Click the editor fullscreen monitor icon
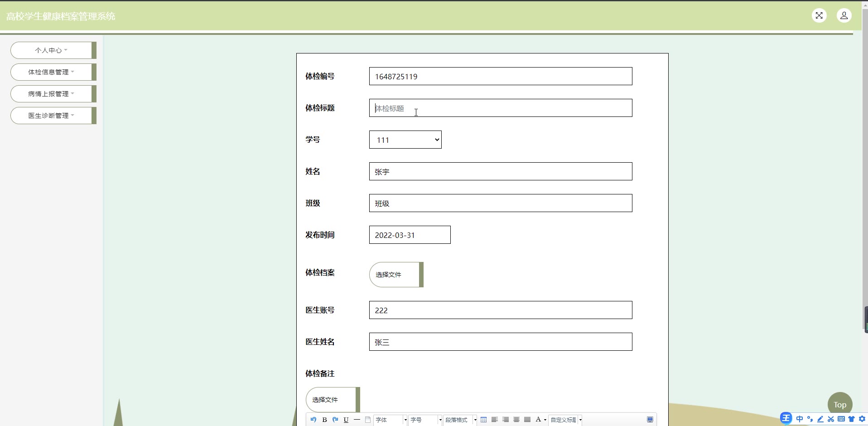Viewport: 868px width, 426px height. tap(650, 420)
